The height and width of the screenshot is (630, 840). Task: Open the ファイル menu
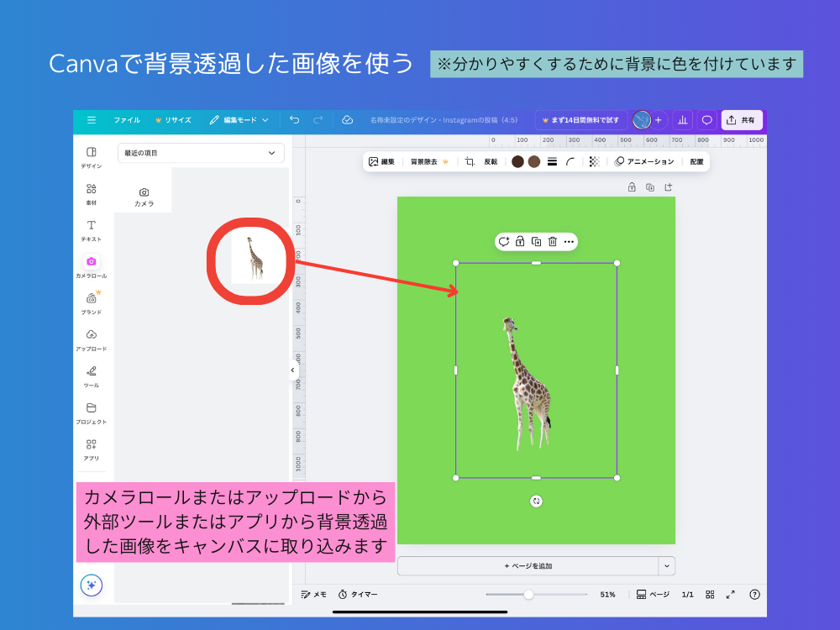(126, 120)
